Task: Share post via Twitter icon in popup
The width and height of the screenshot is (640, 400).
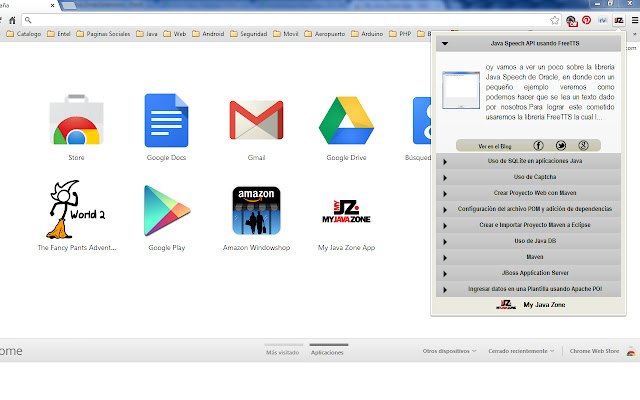Action: pyautogui.click(x=560, y=145)
